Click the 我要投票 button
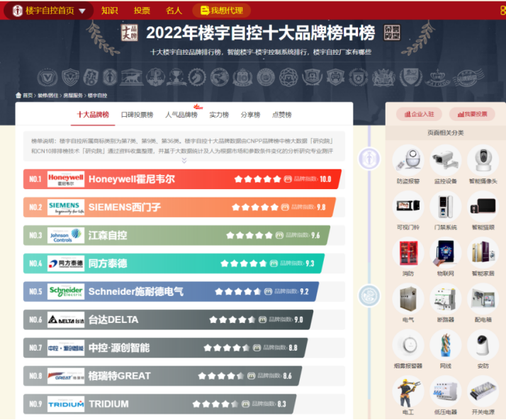The height and width of the screenshot is (420, 506). (x=472, y=114)
